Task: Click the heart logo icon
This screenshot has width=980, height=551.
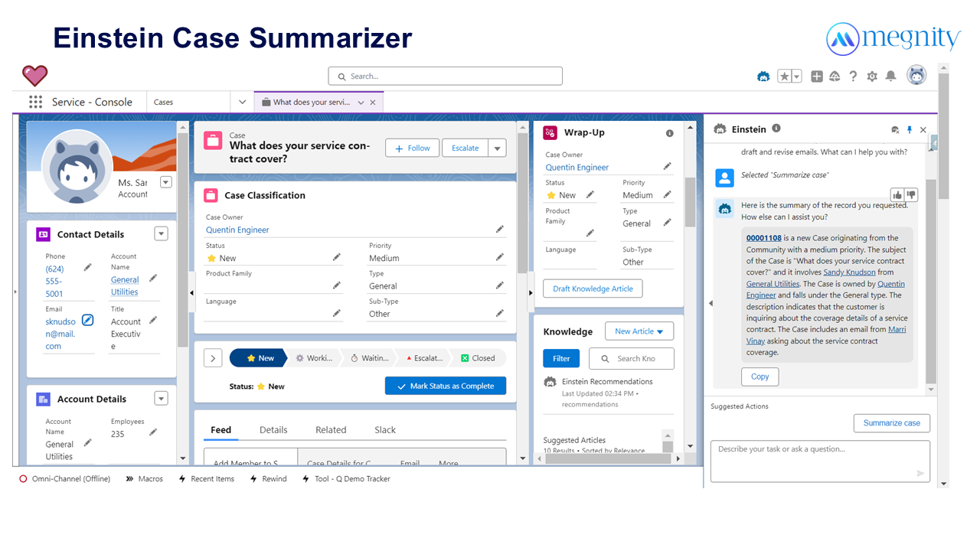Action: tap(34, 76)
